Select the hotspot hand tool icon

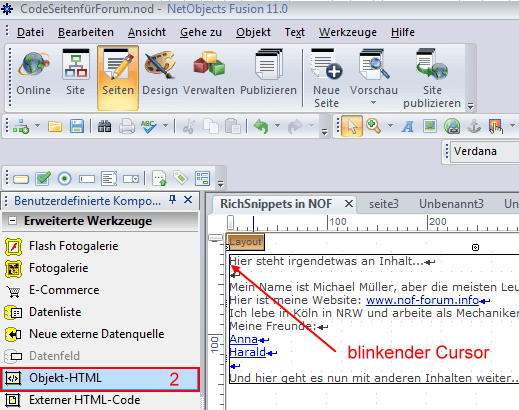coord(496,127)
